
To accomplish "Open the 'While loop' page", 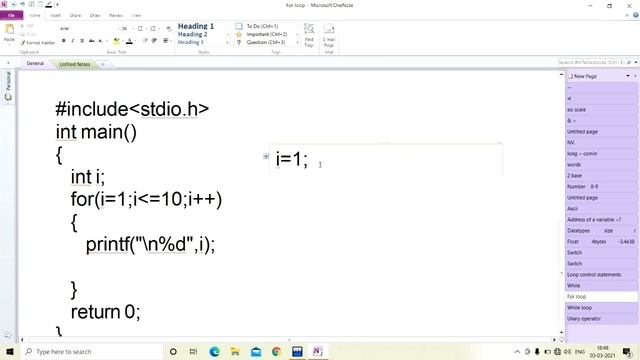I will tap(601, 308).
